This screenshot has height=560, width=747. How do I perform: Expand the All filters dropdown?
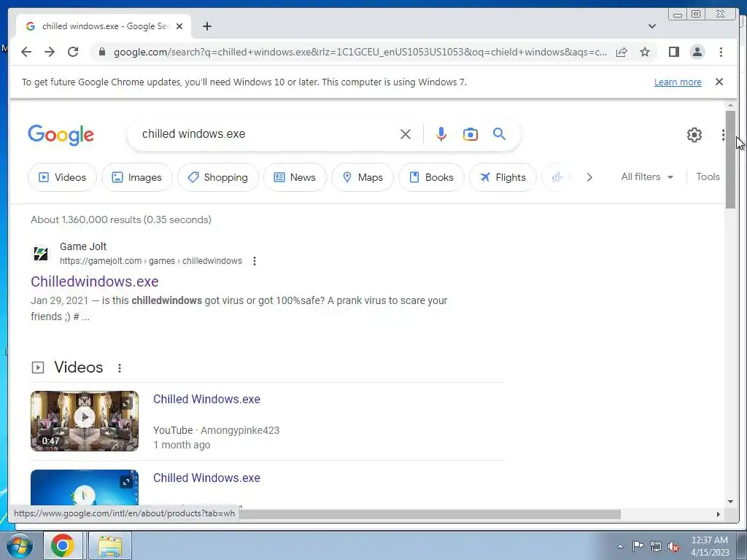coord(647,176)
